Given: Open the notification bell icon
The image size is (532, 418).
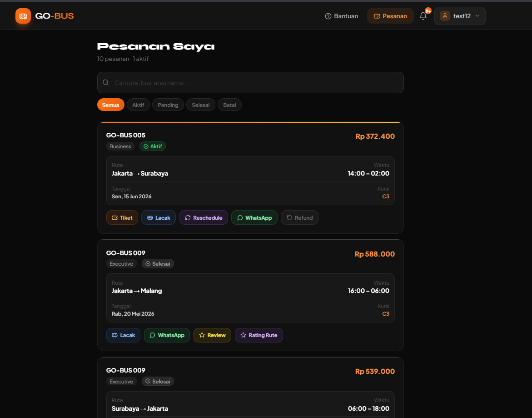Looking at the screenshot, I should tap(423, 16).
